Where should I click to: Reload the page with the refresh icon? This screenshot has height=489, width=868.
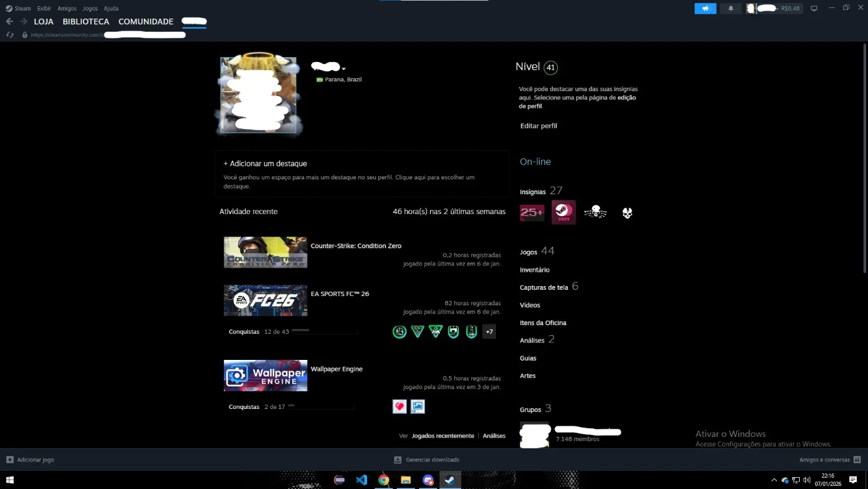pyautogui.click(x=10, y=35)
